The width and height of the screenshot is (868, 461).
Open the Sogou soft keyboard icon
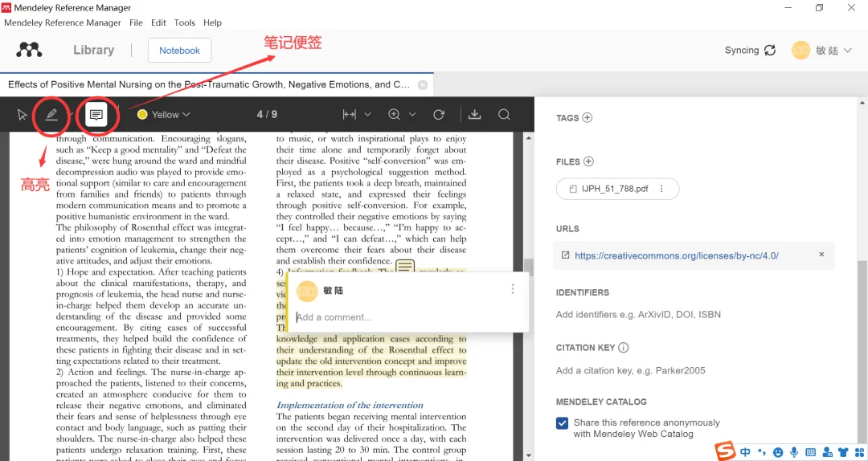tap(810, 452)
